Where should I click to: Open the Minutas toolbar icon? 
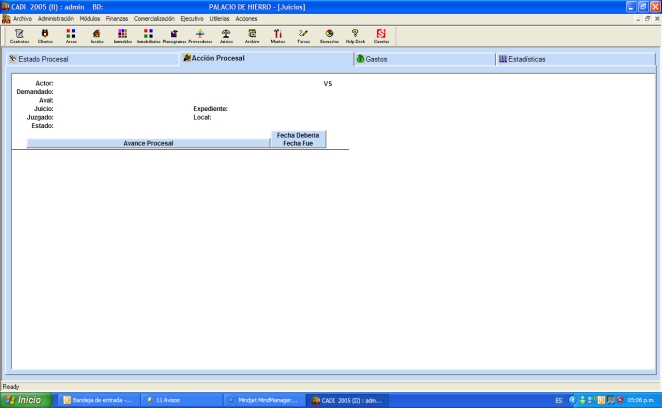coord(278,36)
